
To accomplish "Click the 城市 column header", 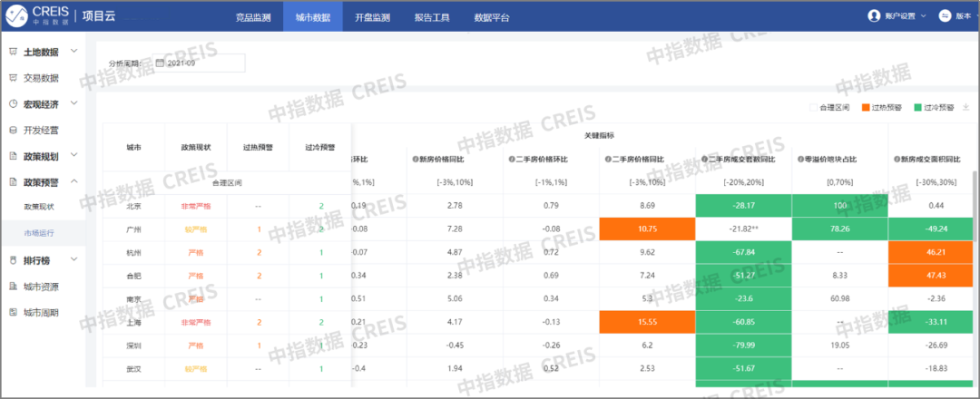I will [x=133, y=148].
